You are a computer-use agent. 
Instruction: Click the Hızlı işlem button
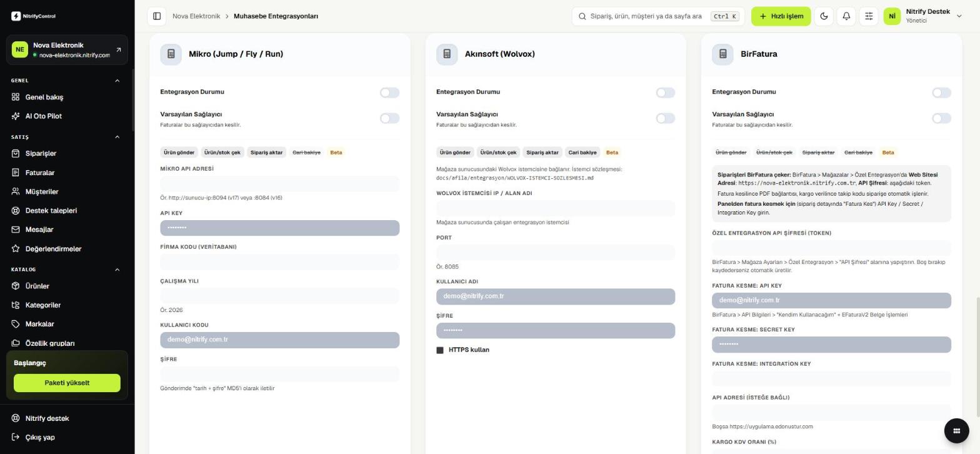tap(781, 16)
